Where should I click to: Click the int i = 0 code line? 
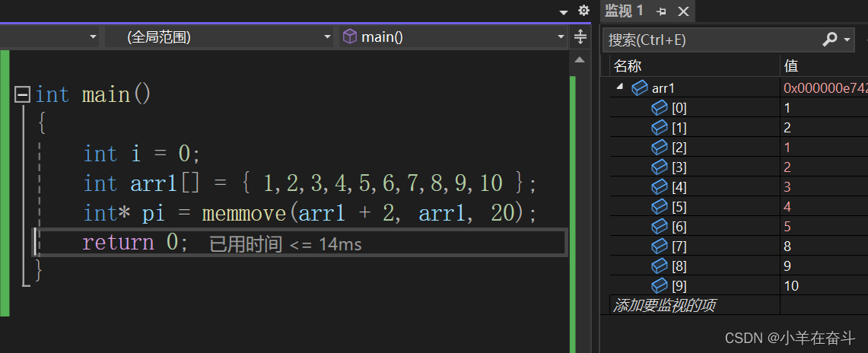coord(141,153)
